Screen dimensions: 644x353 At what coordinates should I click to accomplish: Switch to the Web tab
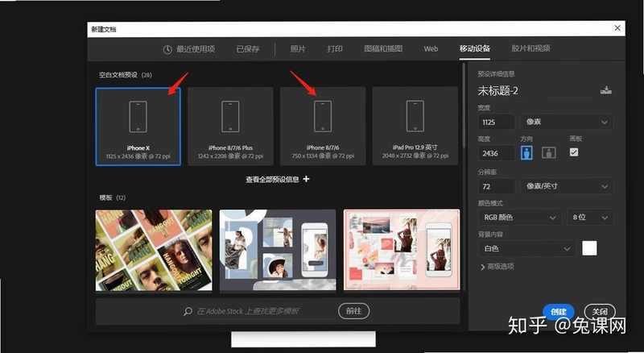coord(431,49)
